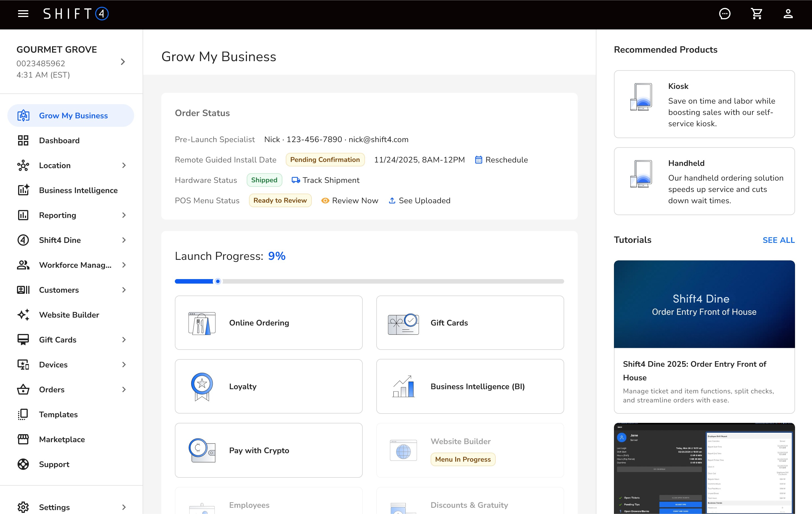The width and height of the screenshot is (812, 514).
Task: Expand the Gourmet Grove location switcher arrow
Action: point(123,62)
